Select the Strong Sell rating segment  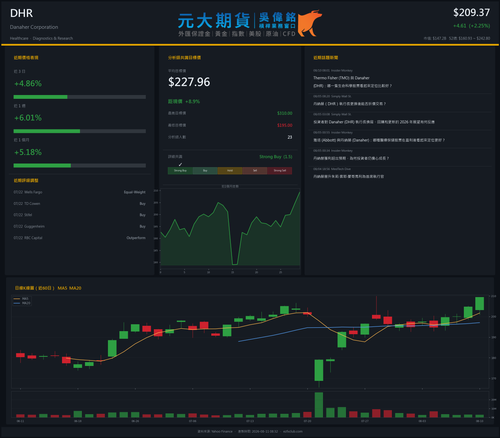pos(280,171)
